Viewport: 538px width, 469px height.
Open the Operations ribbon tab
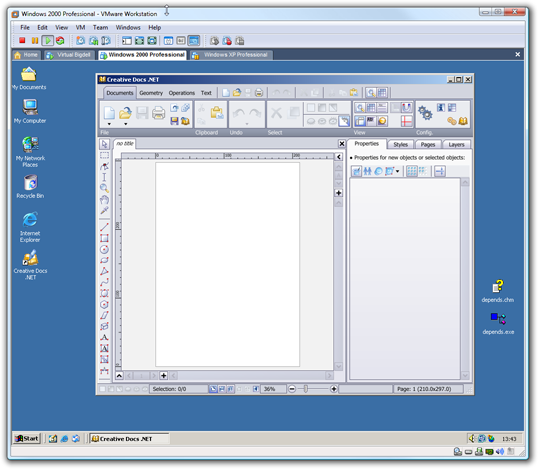click(x=182, y=93)
